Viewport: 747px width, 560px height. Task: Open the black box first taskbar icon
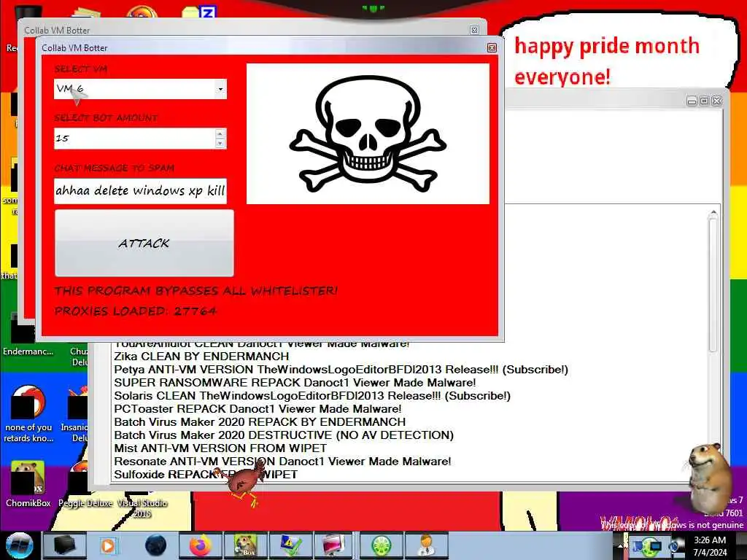[64, 545]
